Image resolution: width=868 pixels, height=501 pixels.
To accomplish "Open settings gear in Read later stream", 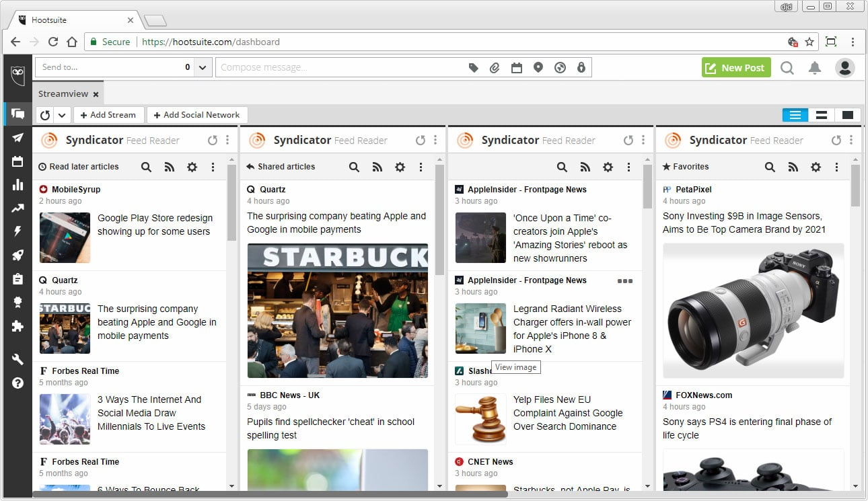I will (x=192, y=167).
